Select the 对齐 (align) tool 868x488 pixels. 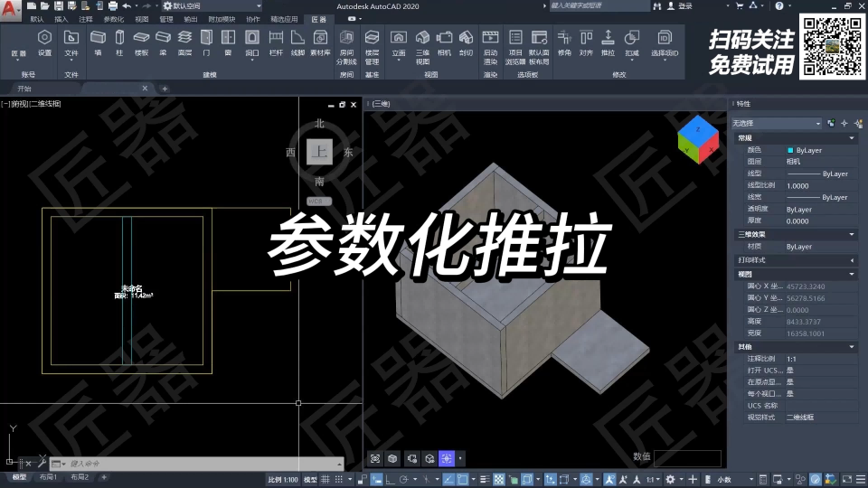point(586,43)
